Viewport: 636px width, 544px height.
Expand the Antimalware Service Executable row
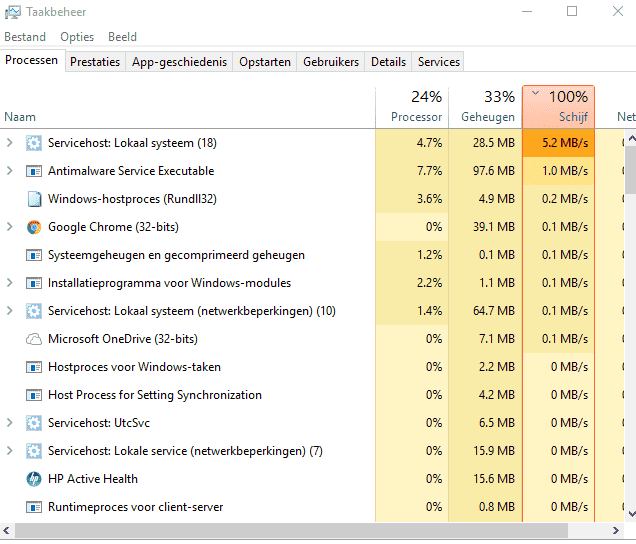click(x=10, y=171)
